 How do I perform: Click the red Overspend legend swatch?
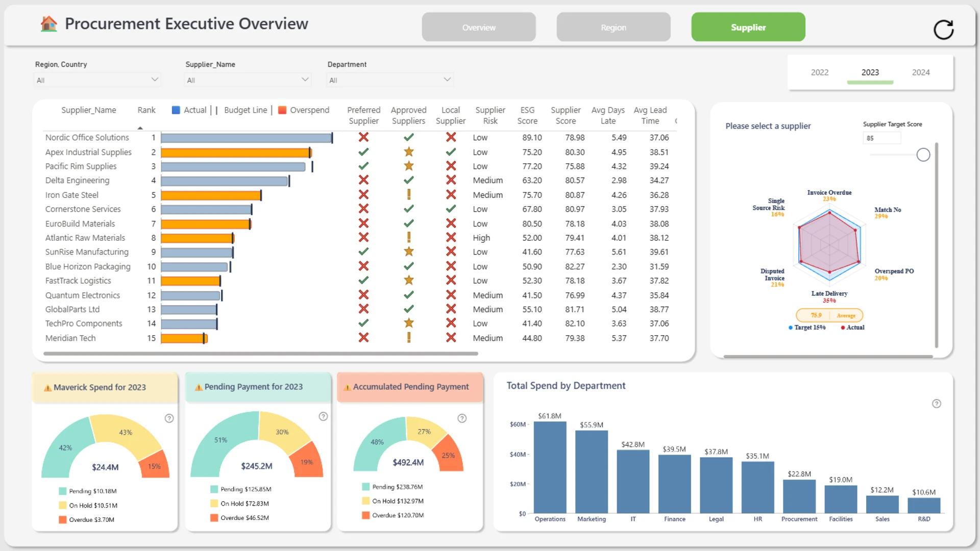coord(282,110)
